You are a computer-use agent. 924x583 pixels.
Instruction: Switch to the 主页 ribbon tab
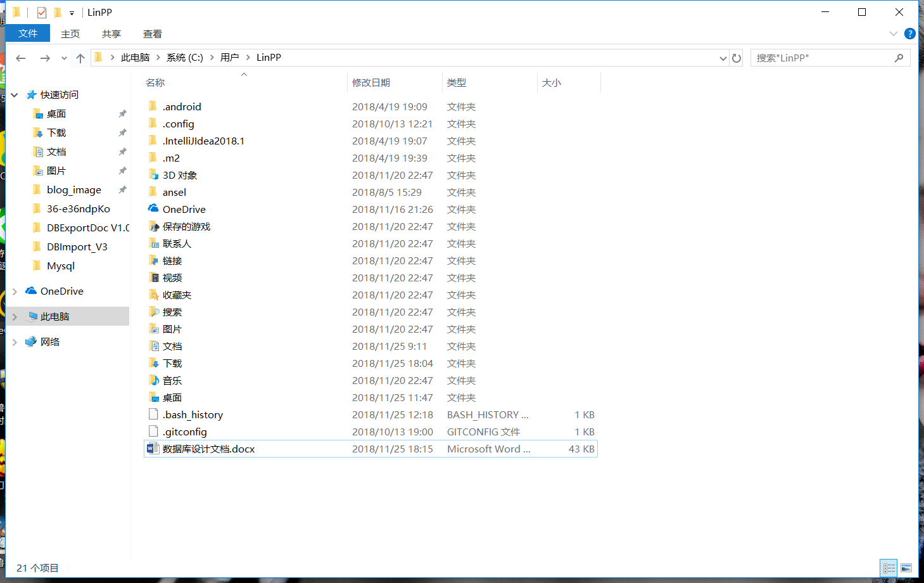pos(70,34)
